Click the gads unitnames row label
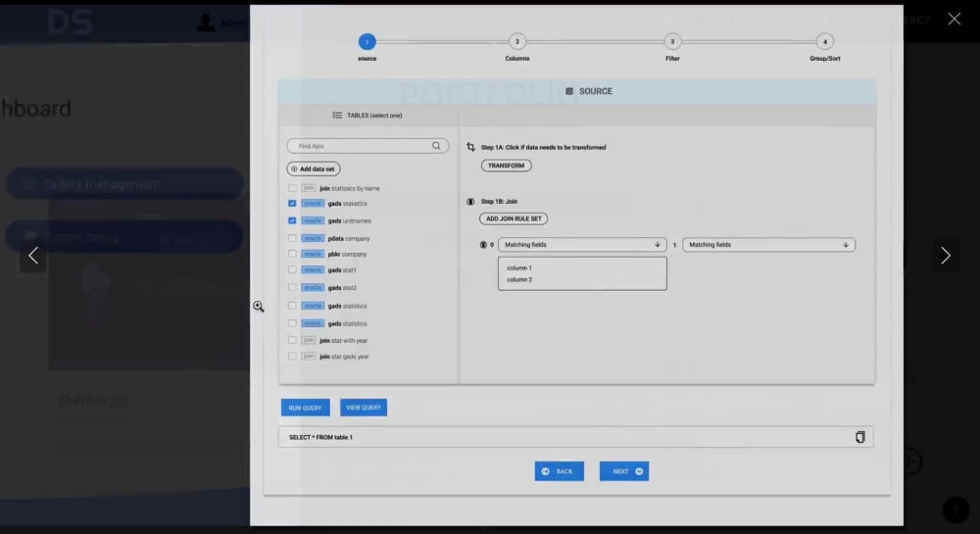The image size is (980, 534). tap(350, 221)
